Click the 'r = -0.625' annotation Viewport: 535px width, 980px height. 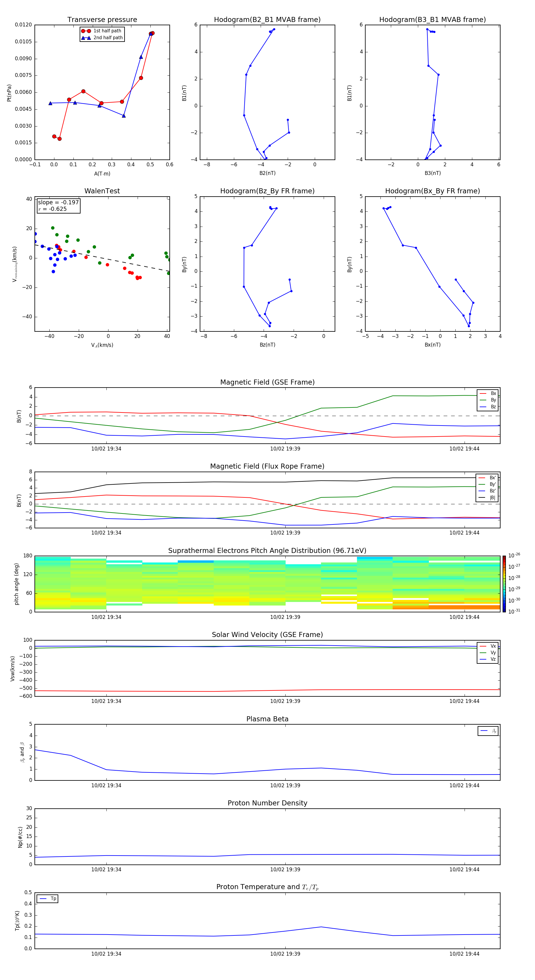tap(53, 209)
